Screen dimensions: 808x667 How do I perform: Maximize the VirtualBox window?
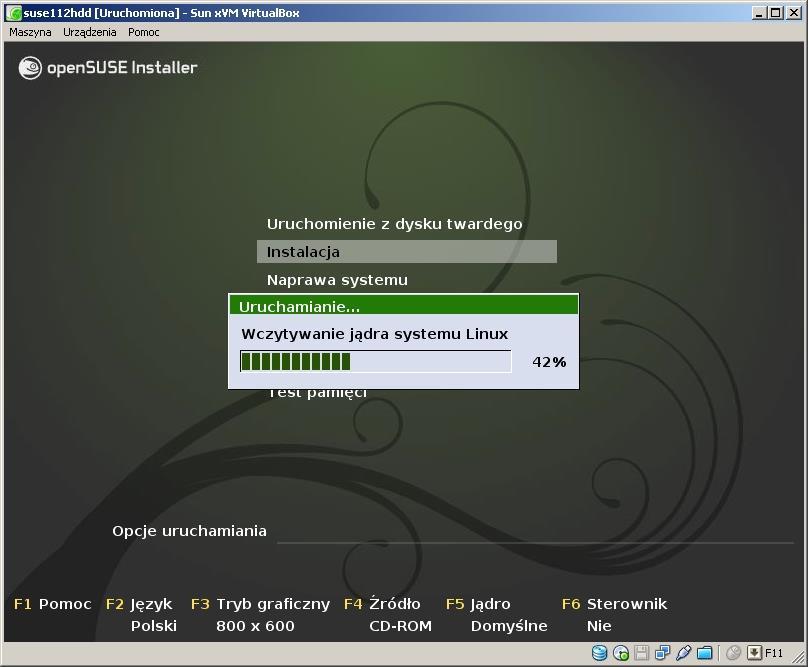(x=776, y=13)
